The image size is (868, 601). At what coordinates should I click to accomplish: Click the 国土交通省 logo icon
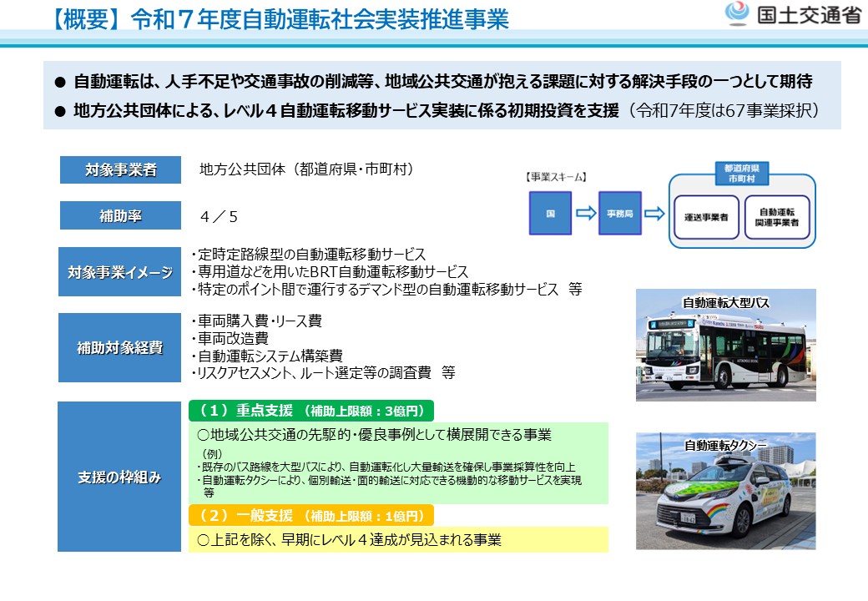(737, 15)
